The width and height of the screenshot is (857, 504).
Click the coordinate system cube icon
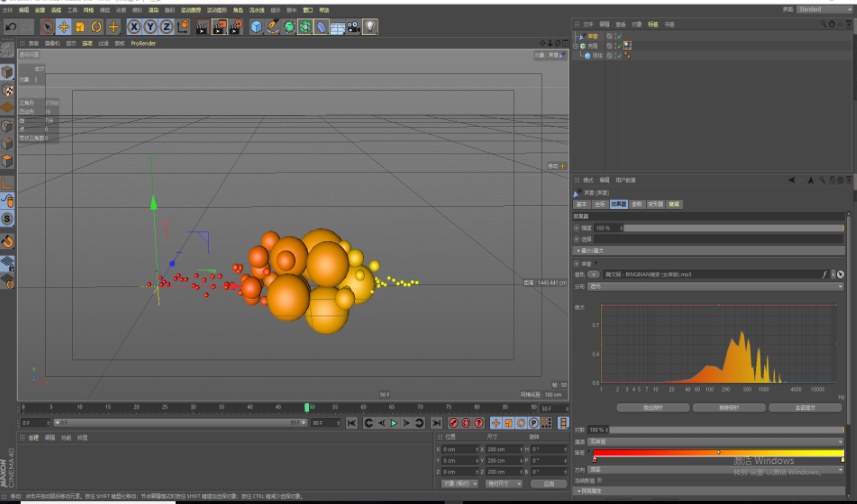[183, 26]
